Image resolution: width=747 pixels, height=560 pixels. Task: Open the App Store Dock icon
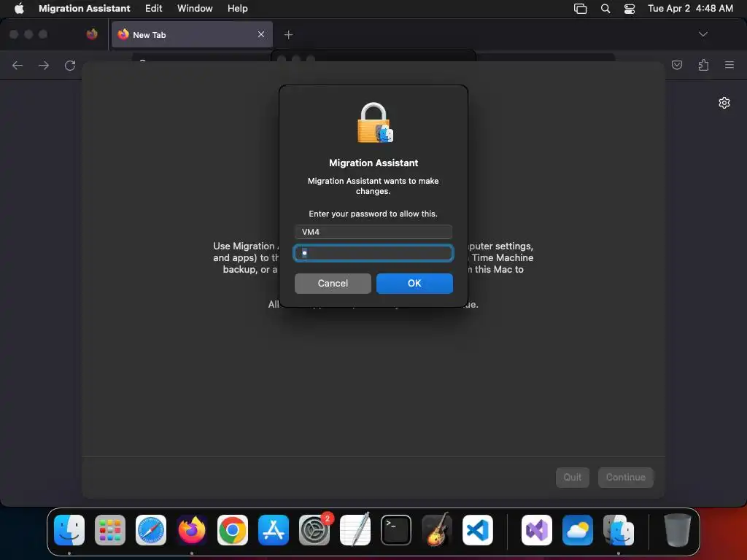coord(274,530)
